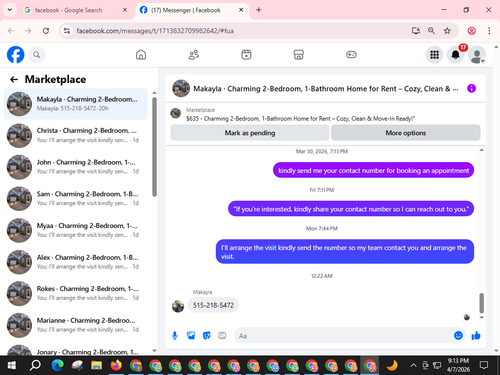Bookmark this page with the star
The height and width of the screenshot is (375, 500).
click(447, 31)
